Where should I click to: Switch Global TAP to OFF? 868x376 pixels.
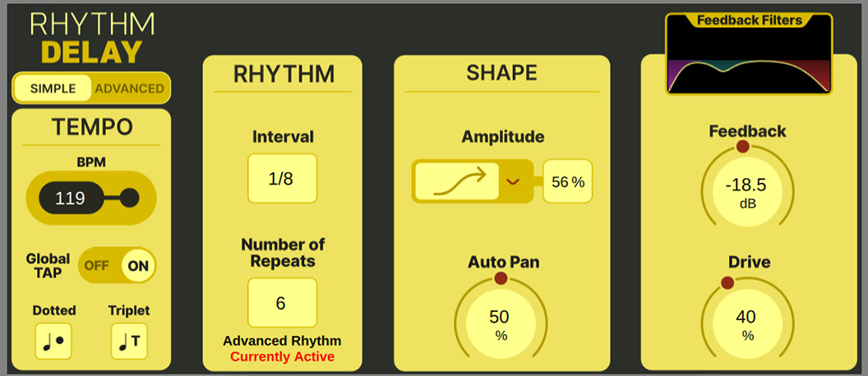(97, 265)
